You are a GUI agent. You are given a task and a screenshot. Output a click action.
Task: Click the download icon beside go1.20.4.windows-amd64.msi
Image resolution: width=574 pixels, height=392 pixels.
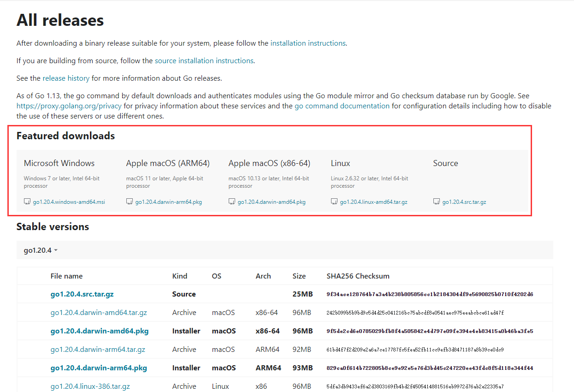click(27, 202)
